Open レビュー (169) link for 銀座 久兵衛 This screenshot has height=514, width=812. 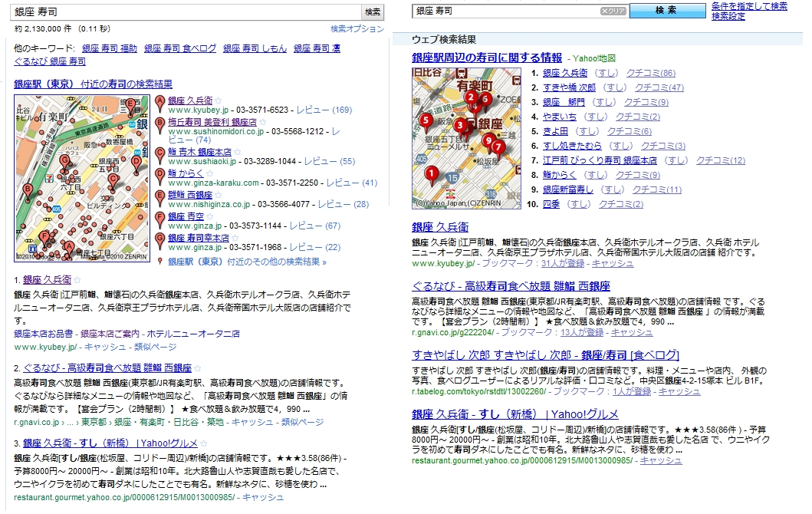[x=324, y=110]
